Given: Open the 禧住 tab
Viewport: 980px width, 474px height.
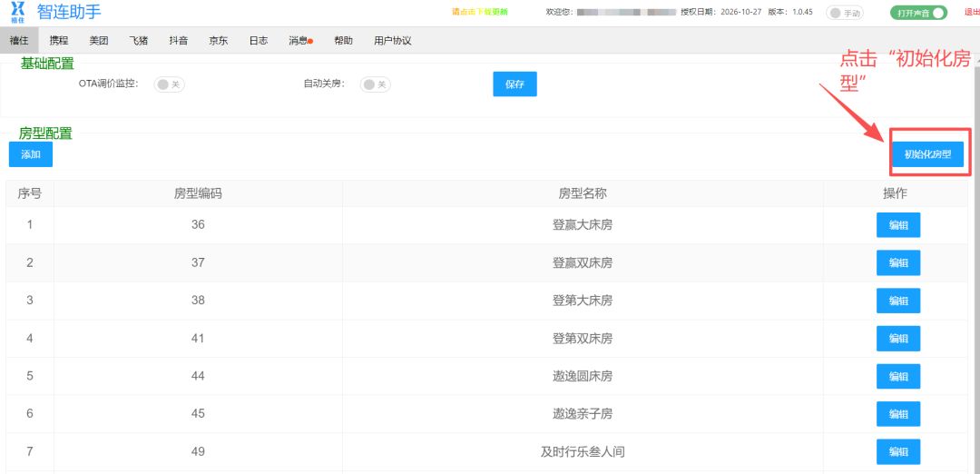Looking at the screenshot, I should [19, 41].
